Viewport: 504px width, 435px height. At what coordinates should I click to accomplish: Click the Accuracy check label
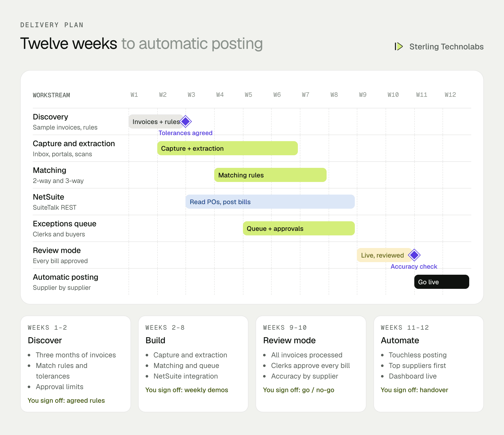pyautogui.click(x=414, y=266)
